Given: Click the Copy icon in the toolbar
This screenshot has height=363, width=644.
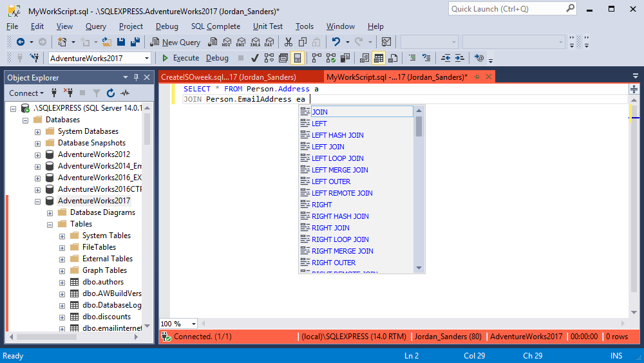Looking at the screenshot, I should coord(303,42).
